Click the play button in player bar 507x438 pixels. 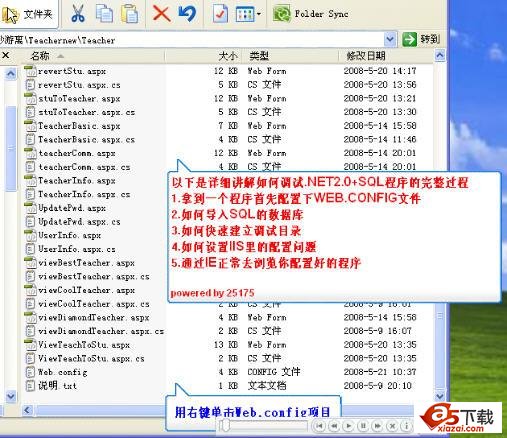point(348,426)
